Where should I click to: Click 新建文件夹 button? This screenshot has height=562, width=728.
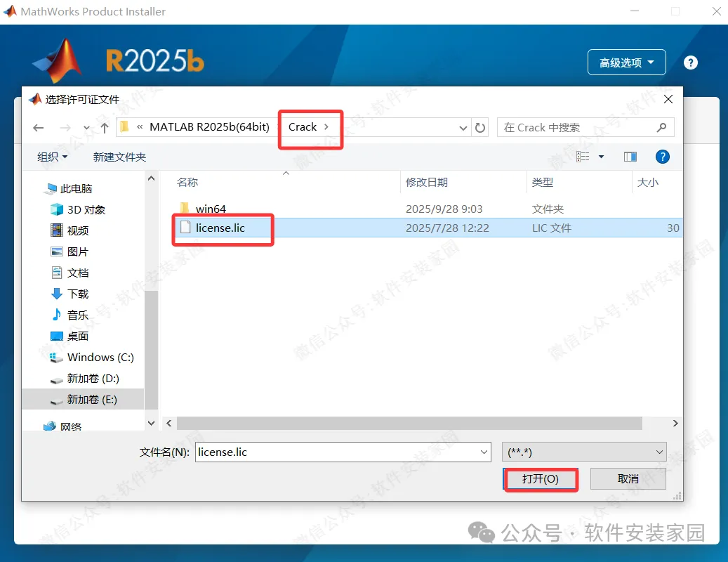[119, 157]
